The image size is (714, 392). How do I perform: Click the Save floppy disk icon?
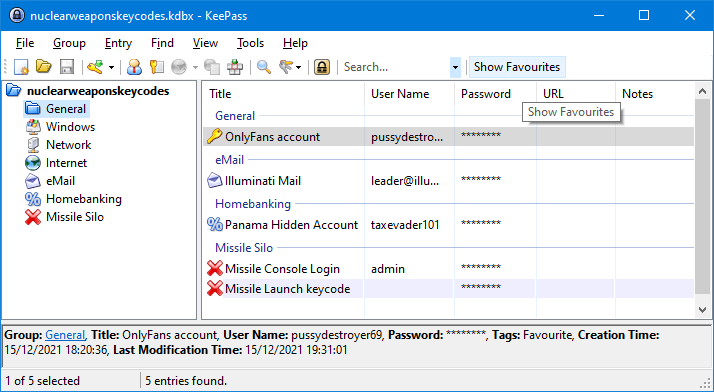coord(67,67)
